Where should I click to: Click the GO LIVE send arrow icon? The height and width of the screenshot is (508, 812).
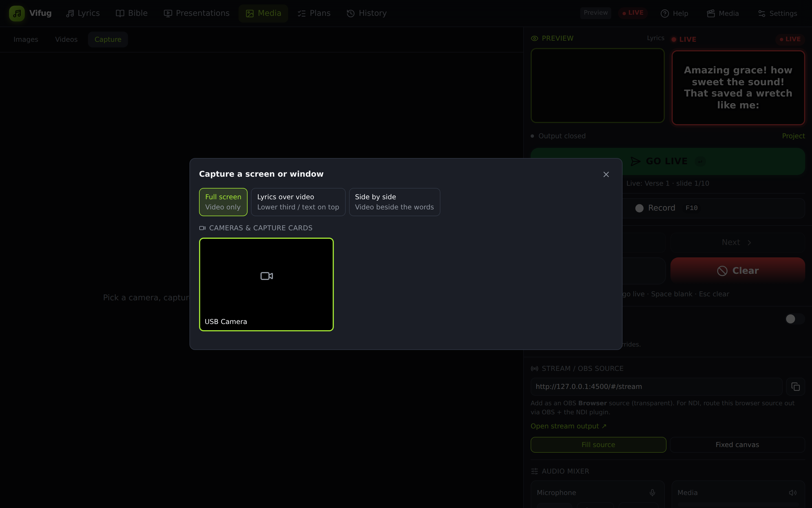tap(636, 161)
